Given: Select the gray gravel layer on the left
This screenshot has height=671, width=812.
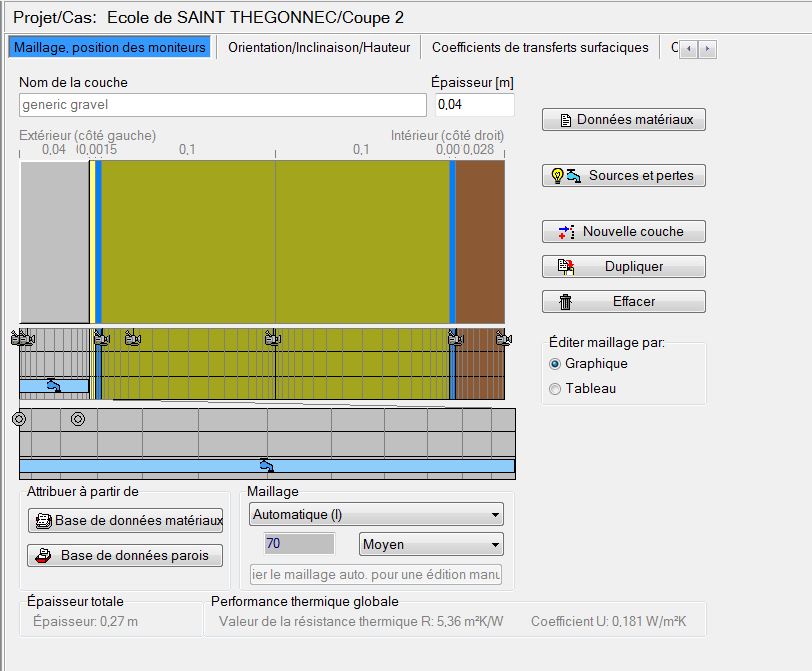Looking at the screenshot, I should click(54, 242).
